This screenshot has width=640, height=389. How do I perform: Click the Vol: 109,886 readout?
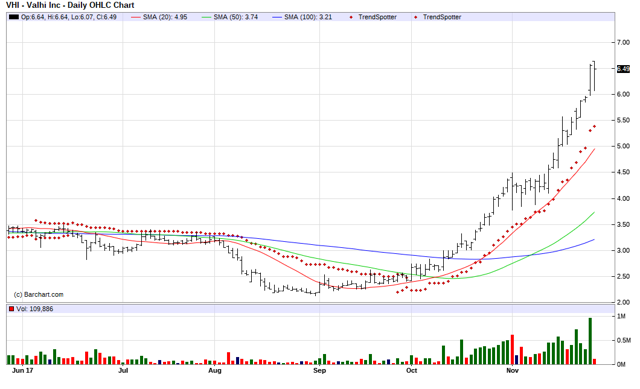coord(35,309)
